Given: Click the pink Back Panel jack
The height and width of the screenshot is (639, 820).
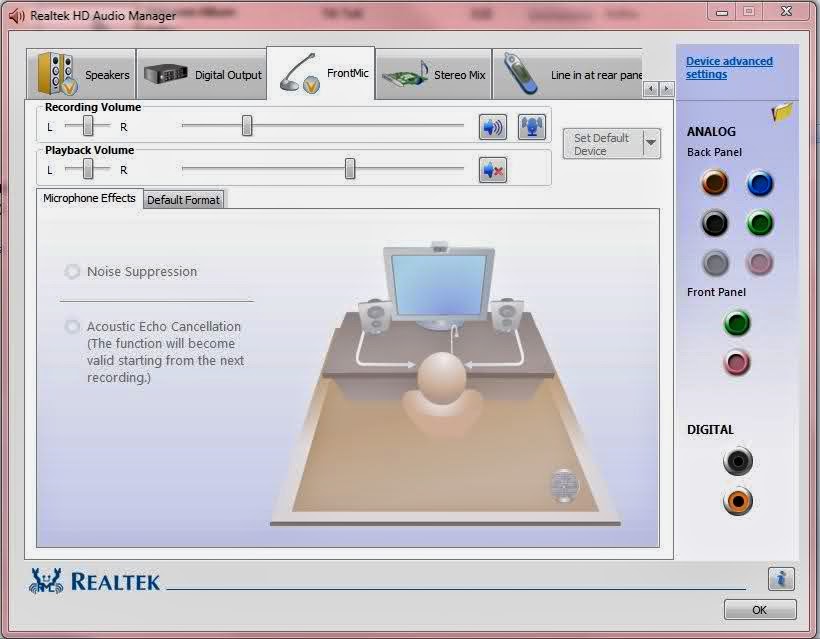Looking at the screenshot, I should coord(759,263).
